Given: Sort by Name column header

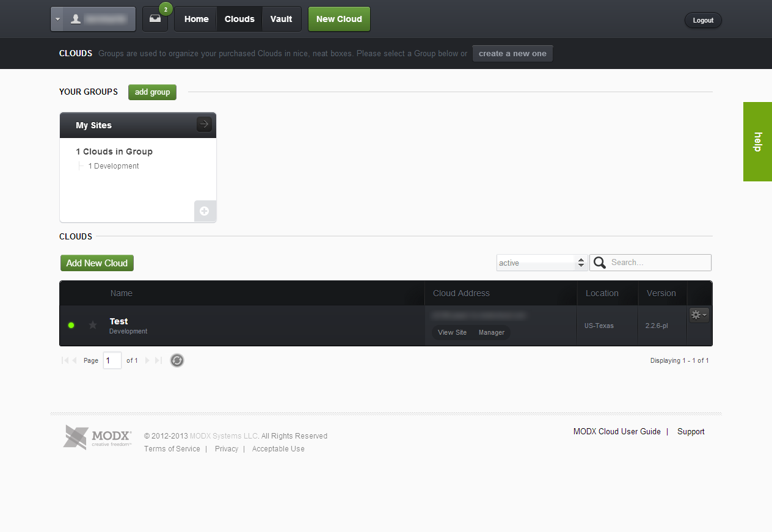Looking at the screenshot, I should click(x=122, y=293).
